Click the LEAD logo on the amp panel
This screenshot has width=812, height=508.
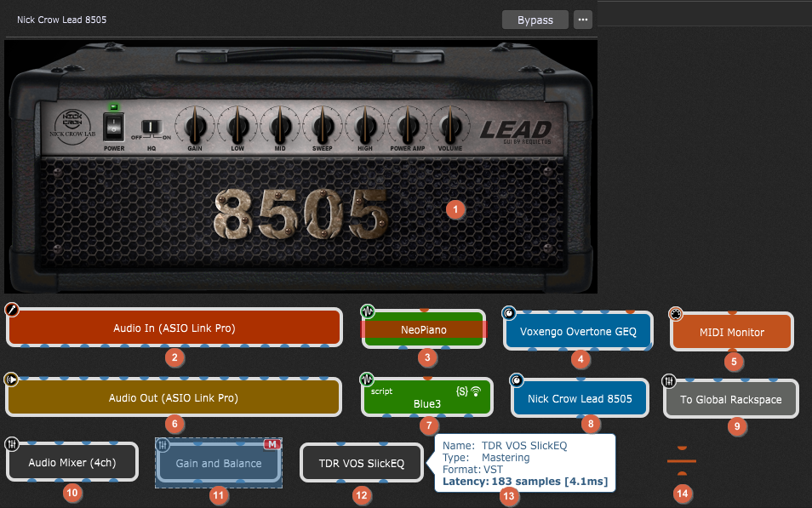(515, 130)
